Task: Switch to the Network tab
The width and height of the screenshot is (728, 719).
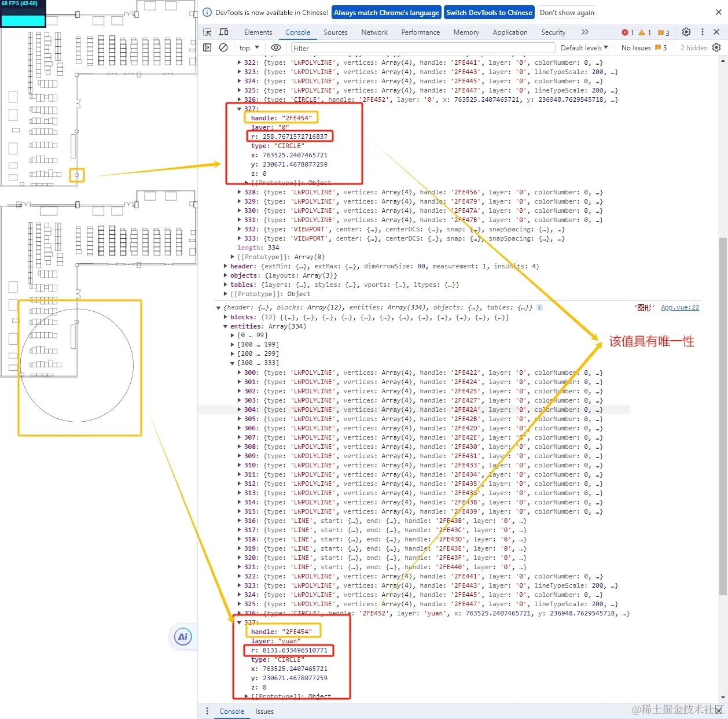Action: click(374, 32)
